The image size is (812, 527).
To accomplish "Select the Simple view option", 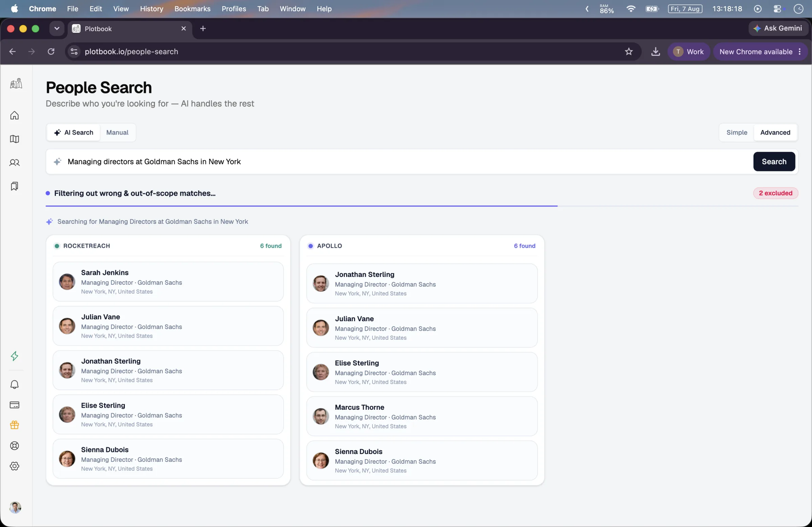I will [737, 132].
